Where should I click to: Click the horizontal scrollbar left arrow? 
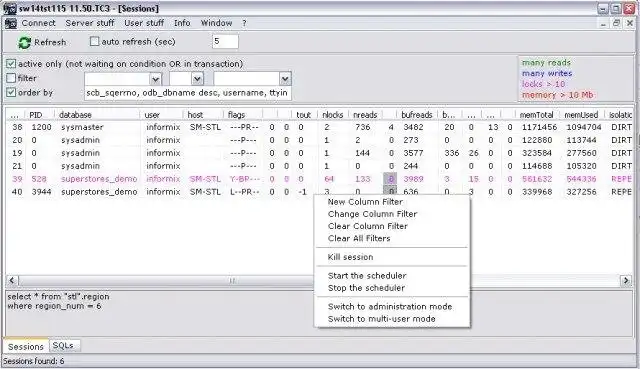[12, 280]
